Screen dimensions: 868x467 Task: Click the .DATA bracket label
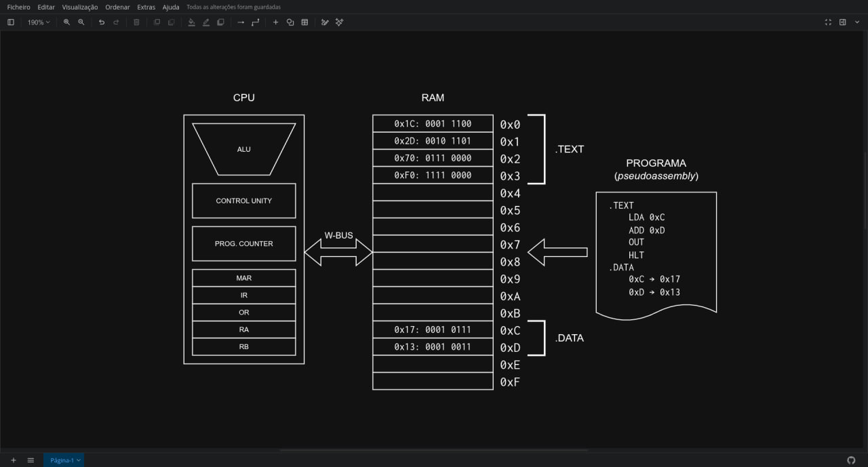[569, 338]
